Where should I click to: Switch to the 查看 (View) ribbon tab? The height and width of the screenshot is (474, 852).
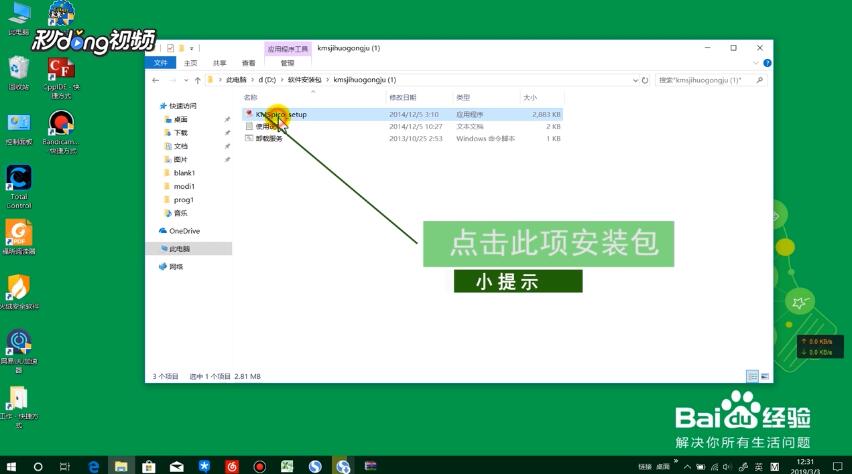click(x=248, y=63)
